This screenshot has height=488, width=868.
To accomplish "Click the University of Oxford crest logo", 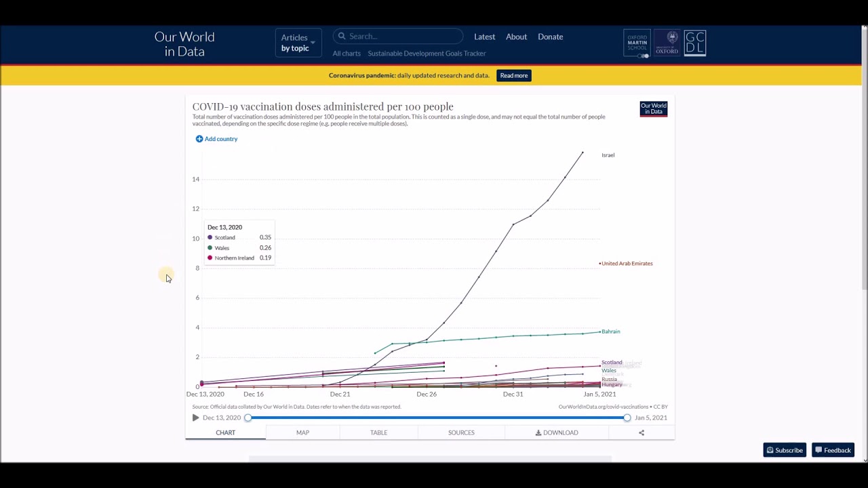I will 667,43.
